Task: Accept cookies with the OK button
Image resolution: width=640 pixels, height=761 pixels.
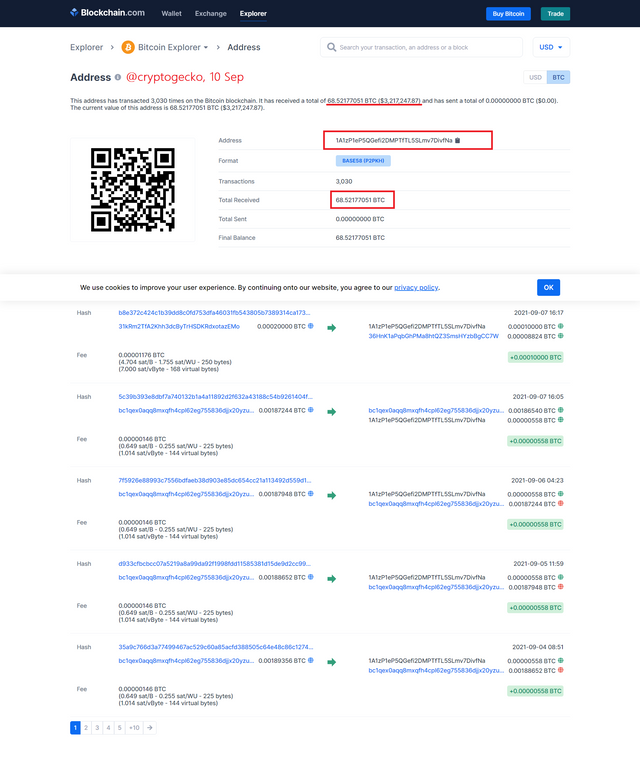Action: coord(548,287)
